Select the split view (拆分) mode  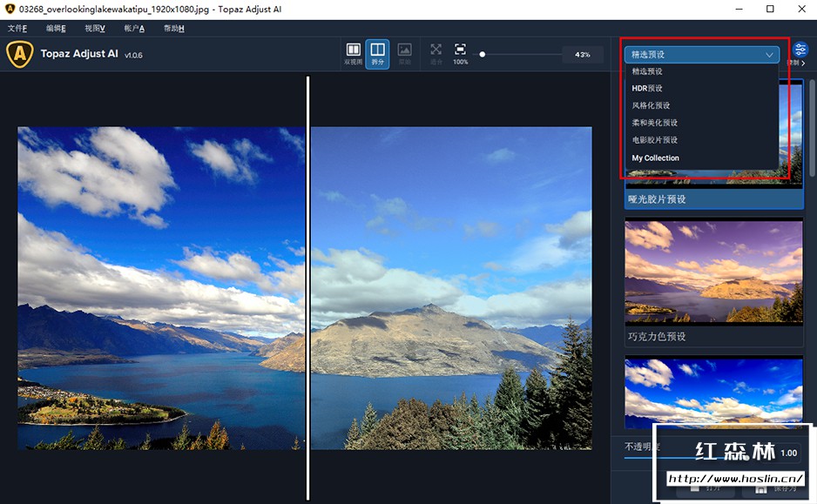coord(377,54)
